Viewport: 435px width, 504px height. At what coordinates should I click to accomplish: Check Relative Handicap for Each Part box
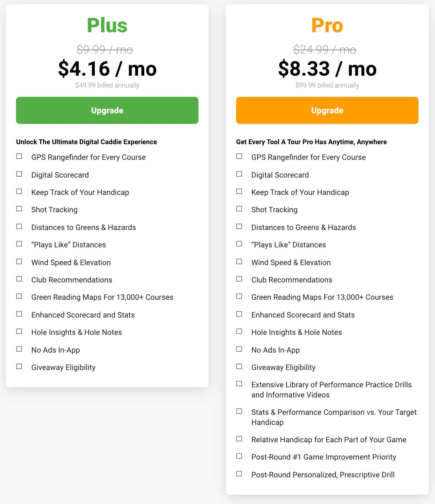point(239,439)
